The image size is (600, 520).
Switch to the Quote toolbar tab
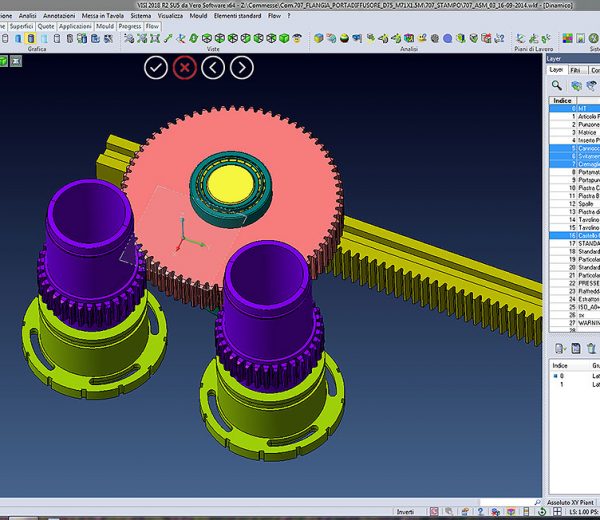tap(46, 26)
